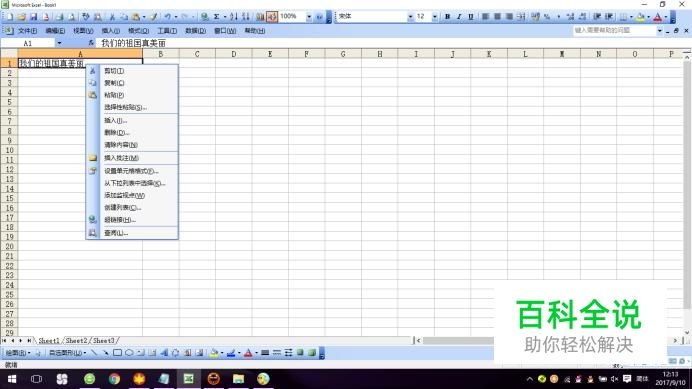Click the Chart Wizard icon
This screenshot has width=692, height=389.
click(260, 17)
